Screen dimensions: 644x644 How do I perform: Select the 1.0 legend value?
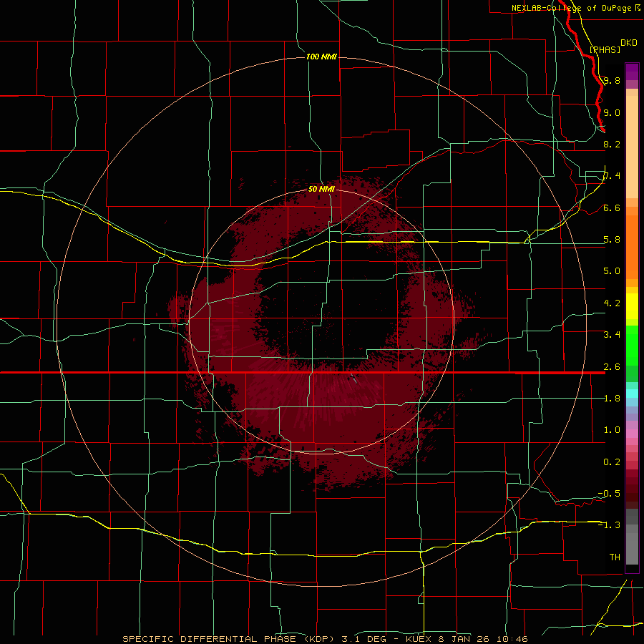(x=612, y=430)
